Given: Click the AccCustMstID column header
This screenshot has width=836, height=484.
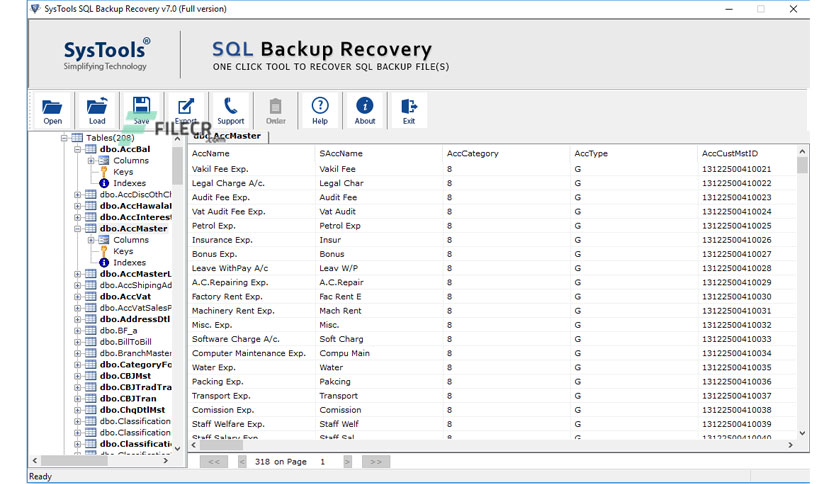Looking at the screenshot, I should [x=729, y=154].
